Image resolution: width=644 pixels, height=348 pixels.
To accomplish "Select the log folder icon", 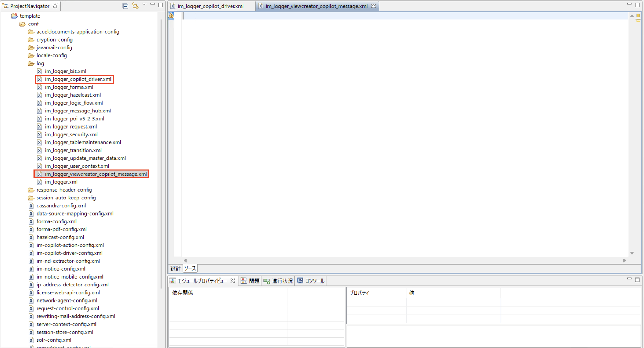I will (31, 63).
